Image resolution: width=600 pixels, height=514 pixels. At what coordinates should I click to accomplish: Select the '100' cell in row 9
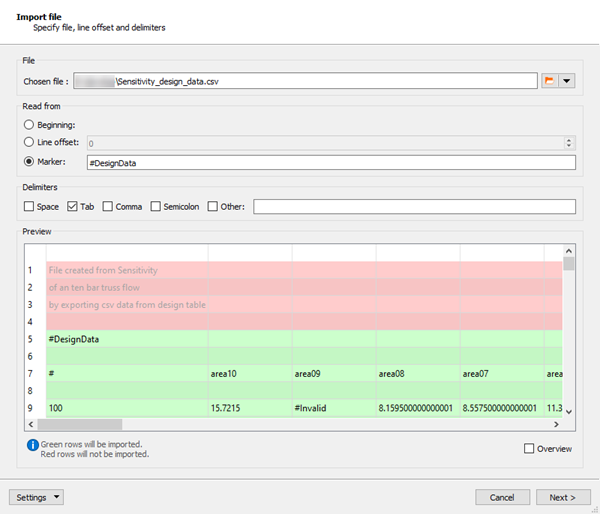pos(127,408)
